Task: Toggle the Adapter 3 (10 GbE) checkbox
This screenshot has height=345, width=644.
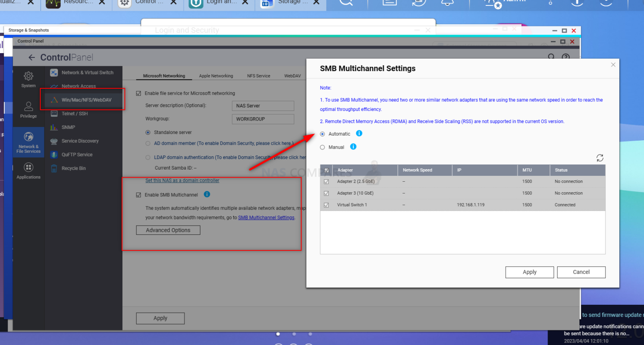Action: pos(326,193)
